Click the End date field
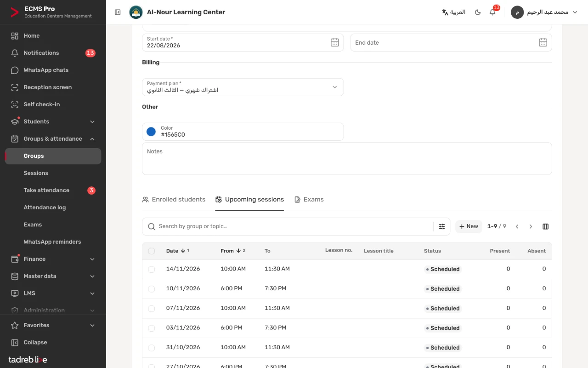This screenshot has height=368, width=588. [x=451, y=42]
